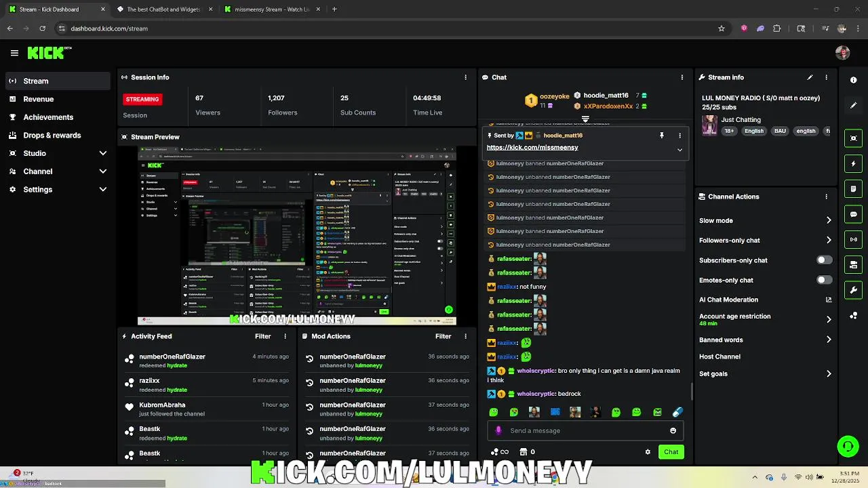The image size is (868, 488).
Task: Click the Send a message input field
Action: click(x=585, y=430)
